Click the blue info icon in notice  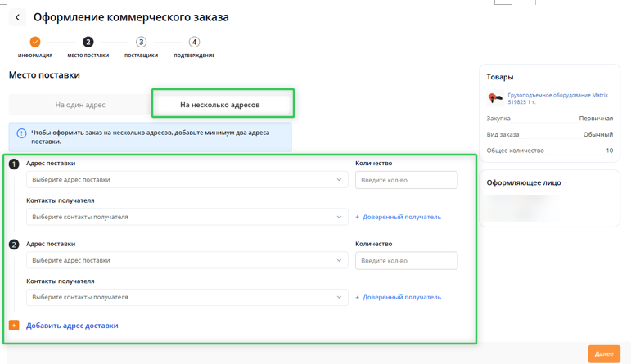[x=21, y=133]
